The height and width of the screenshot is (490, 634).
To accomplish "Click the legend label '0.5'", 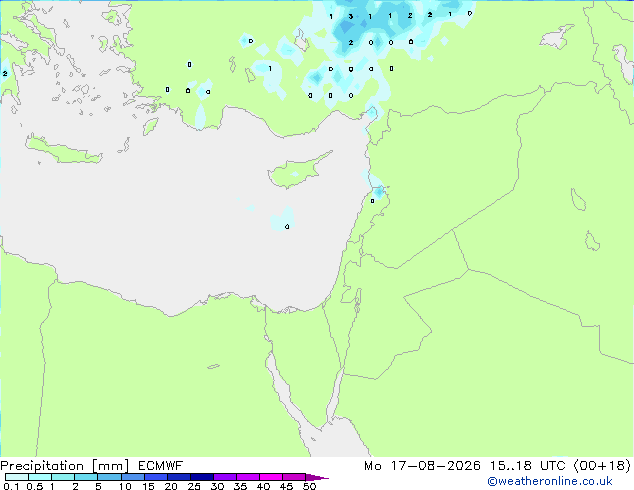I will click(35, 486).
